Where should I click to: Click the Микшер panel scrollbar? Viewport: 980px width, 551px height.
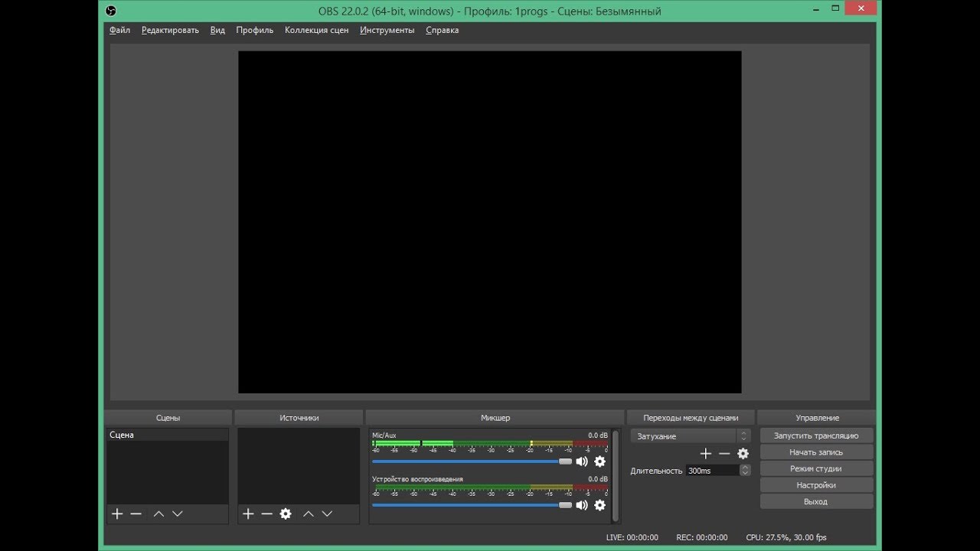[616, 475]
